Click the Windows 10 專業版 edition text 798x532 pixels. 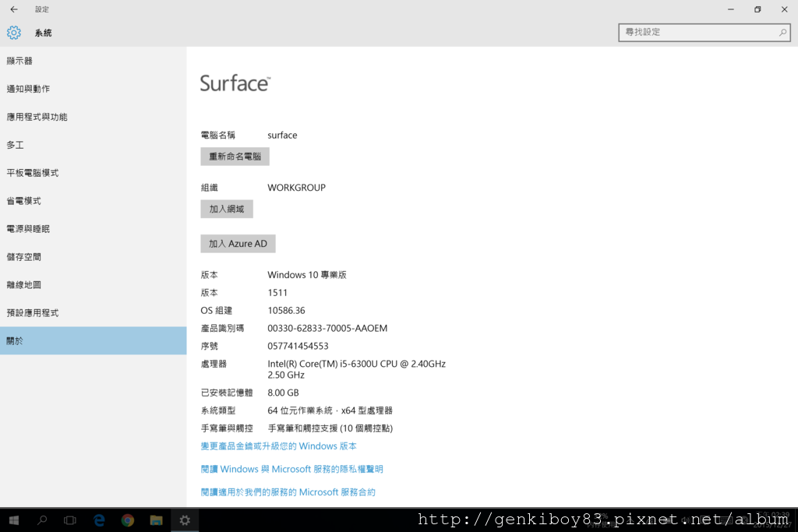click(307, 275)
